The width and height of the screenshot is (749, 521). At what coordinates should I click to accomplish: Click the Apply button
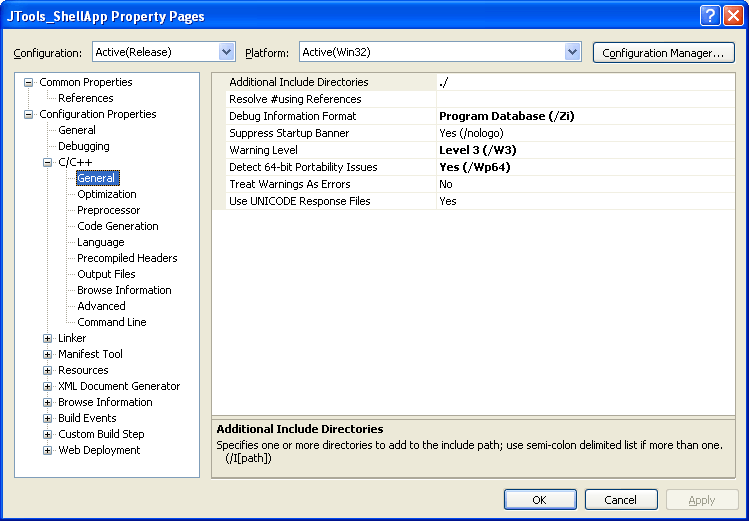point(702,500)
